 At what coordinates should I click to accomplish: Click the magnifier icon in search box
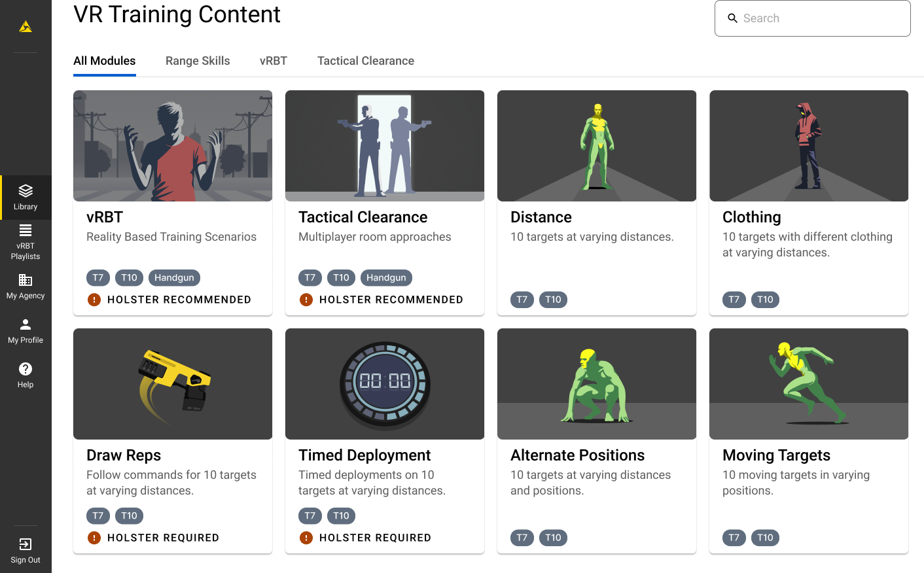(733, 18)
